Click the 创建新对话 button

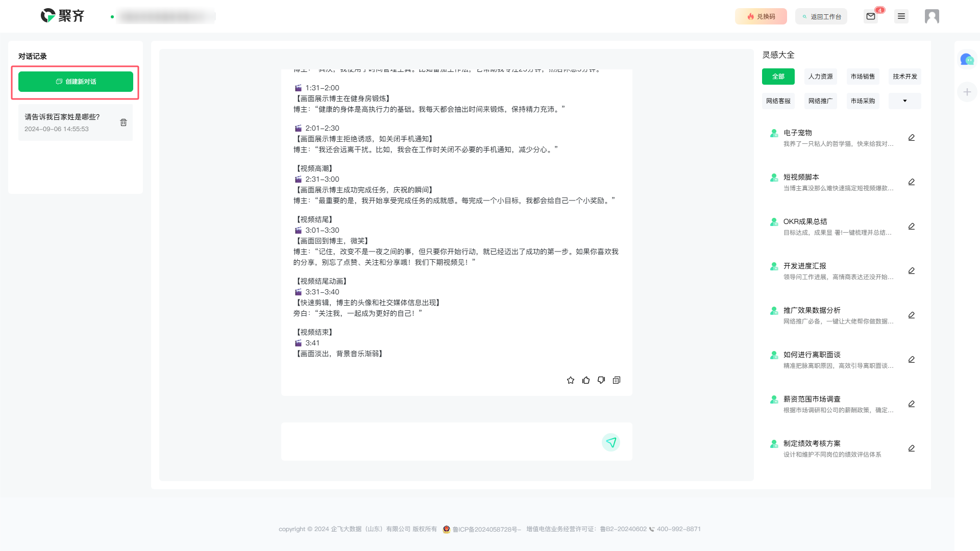(x=76, y=82)
